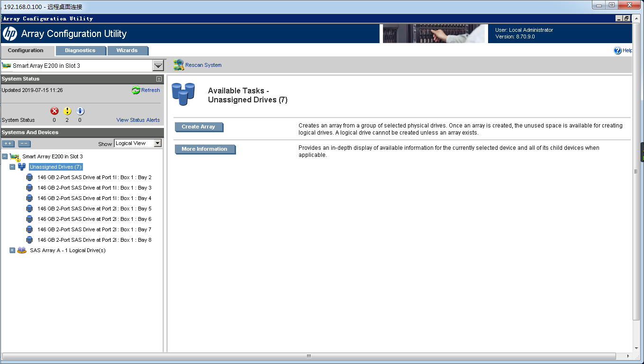This screenshot has width=644, height=364.
Task: Click the drive icon for Bay 3
Action: coord(29,188)
